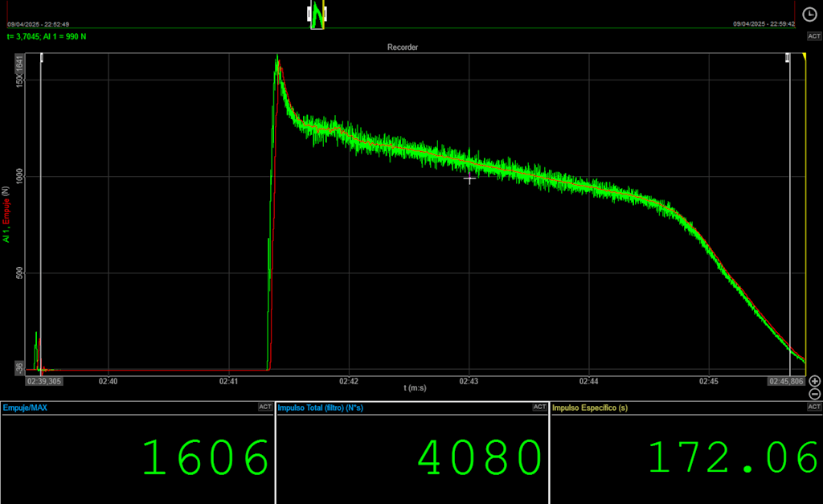The height and width of the screenshot is (504, 823).
Task: Click the Y-axis minimum value -36
Action: [x=19, y=368]
